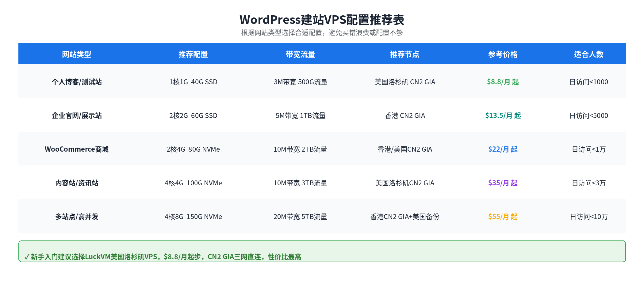644x291 pixels.
Task: Click the 推荐节点 column header
Action: (405, 54)
